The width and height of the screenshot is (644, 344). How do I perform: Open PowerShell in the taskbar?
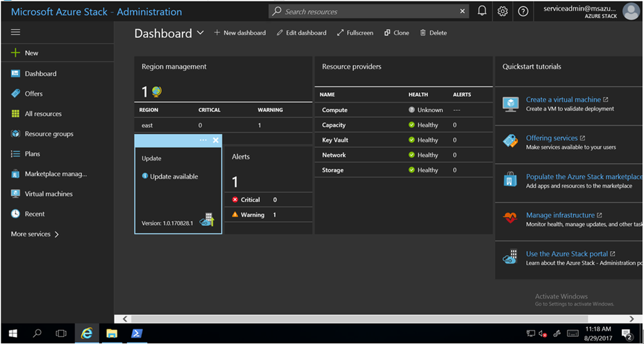[x=137, y=333]
